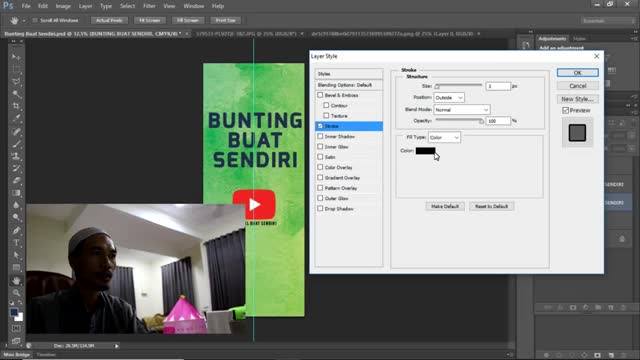Screen dimensions: 640x360
Task: Click the stroke Opacity input field
Action: (x=498, y=121)
